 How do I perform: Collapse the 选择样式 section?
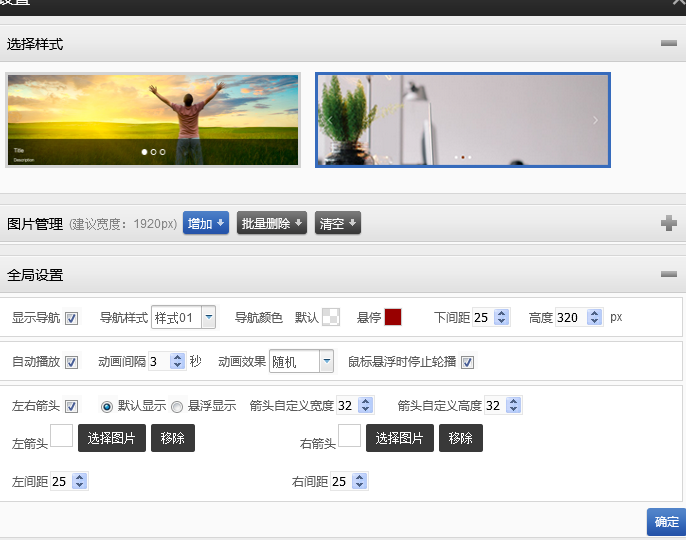click(668, 43)
